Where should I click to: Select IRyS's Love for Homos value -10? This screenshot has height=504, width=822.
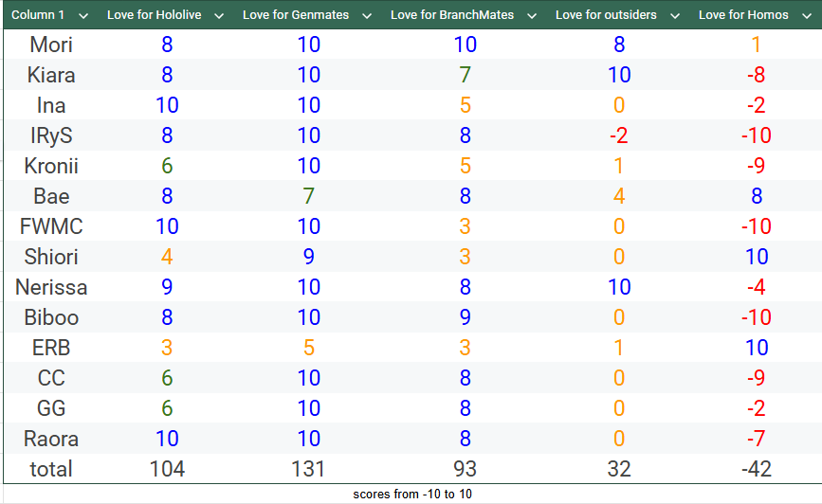(756, 135)
